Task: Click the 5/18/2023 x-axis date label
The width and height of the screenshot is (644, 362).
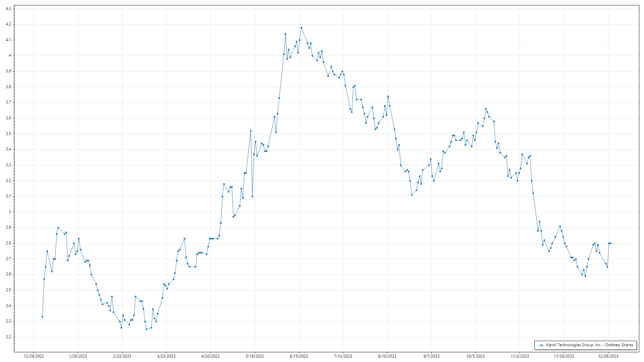Action: tap(255, 356)
